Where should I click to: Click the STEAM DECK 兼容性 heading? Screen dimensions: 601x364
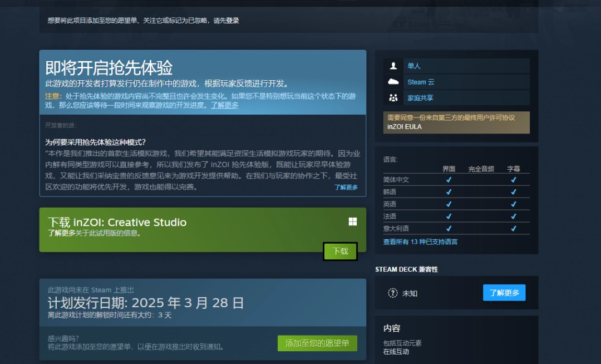406,269
